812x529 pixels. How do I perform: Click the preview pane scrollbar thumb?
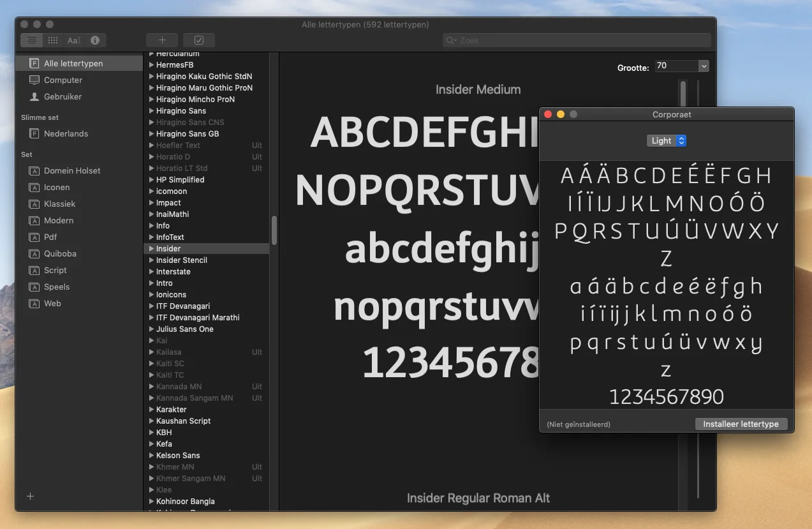click(683, 94)
